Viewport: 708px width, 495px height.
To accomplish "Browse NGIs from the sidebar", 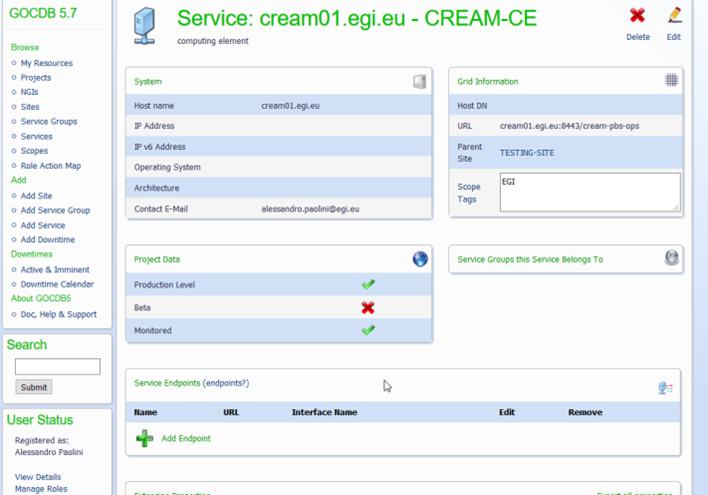I will click(29, 92).
